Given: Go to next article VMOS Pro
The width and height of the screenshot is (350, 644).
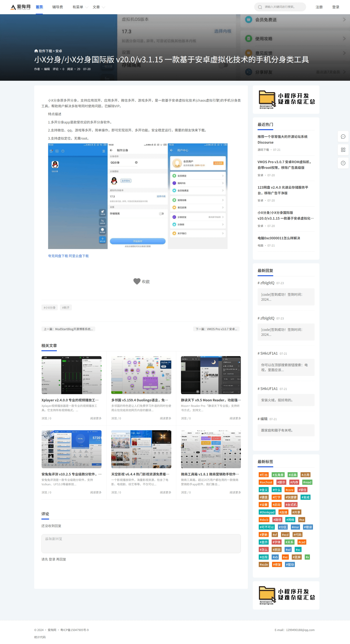Looking at the screenshot, I should click(216, 329).
